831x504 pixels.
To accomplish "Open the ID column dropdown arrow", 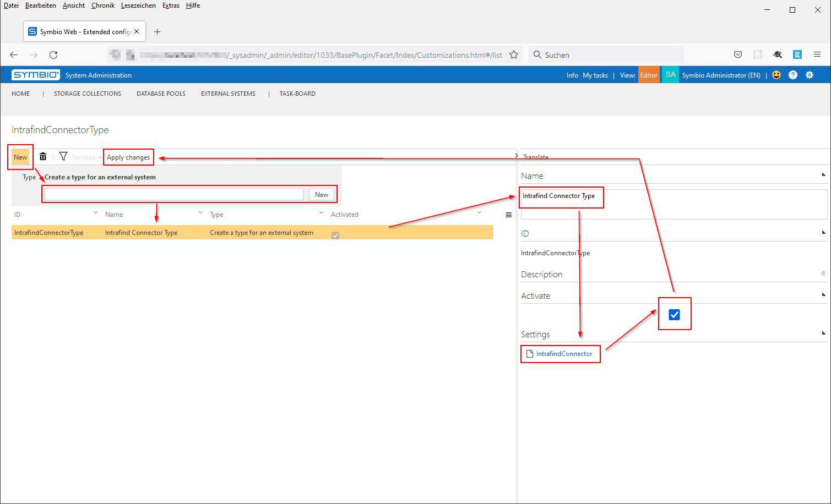I will 95,213.
